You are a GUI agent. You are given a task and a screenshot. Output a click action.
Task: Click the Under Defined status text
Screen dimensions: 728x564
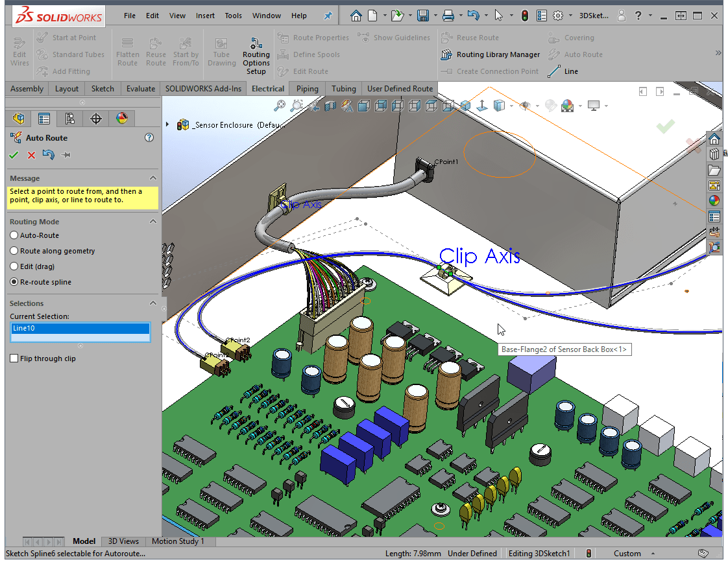coord(472,554)
